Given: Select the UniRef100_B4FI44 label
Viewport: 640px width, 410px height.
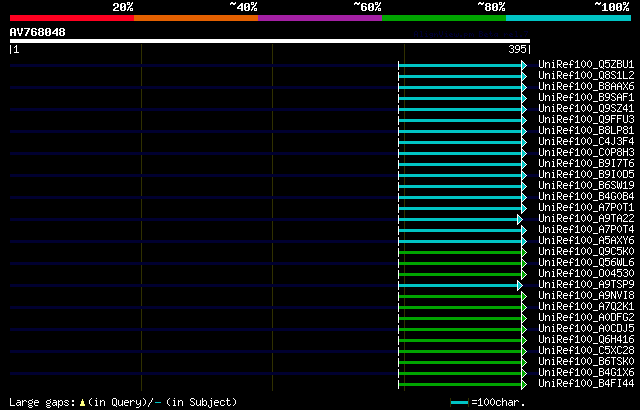Looking at the screenshot, I should click(x=586, y=384).
